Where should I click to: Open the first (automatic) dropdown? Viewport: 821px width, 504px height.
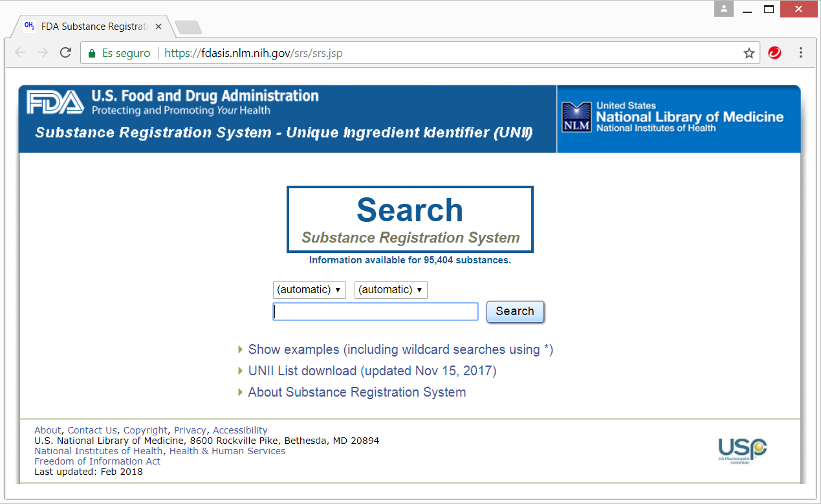pyautogui.click(x=309, y=290)
